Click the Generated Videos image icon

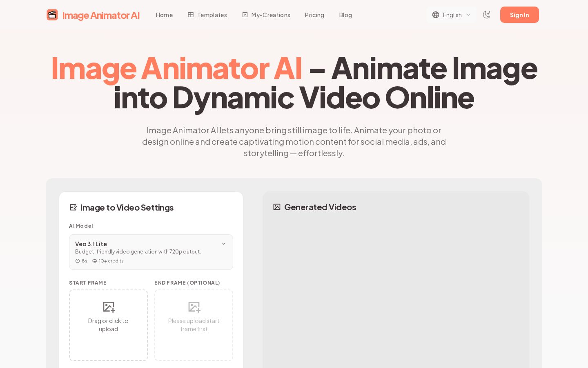[277, 207]
